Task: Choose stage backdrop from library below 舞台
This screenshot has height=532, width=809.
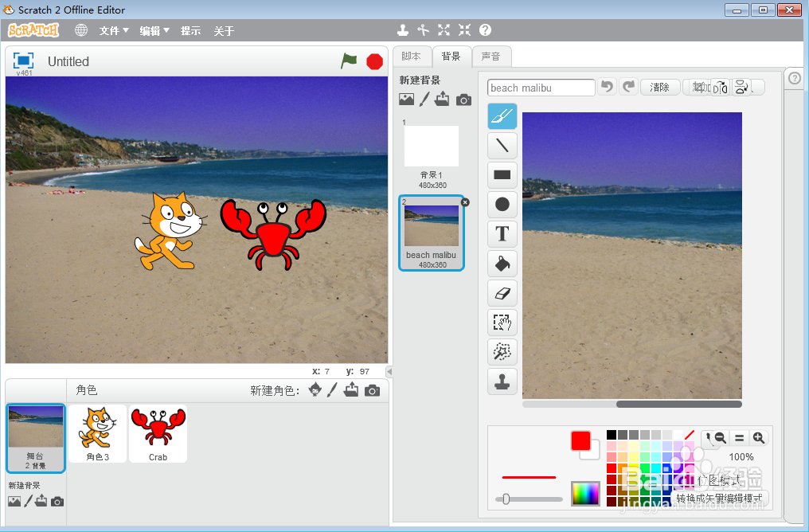Action: pyautogui.click(x=14, y=501)
